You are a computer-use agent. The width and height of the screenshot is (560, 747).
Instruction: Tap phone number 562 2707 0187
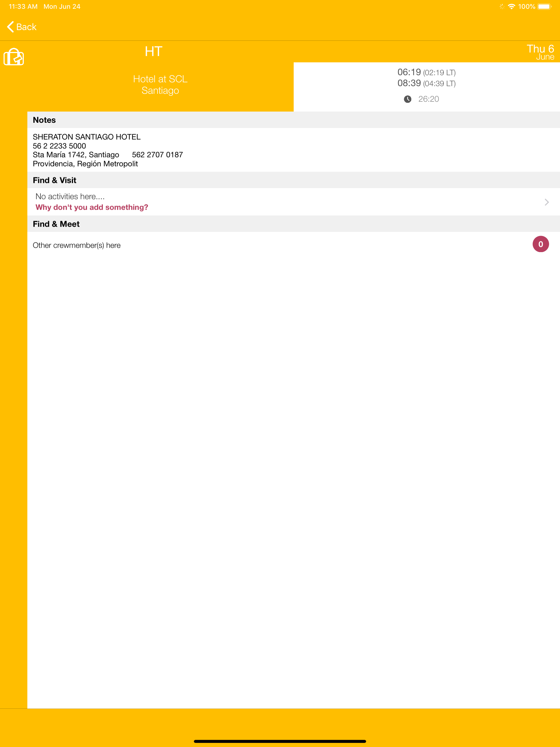click(x=157, y=155)
